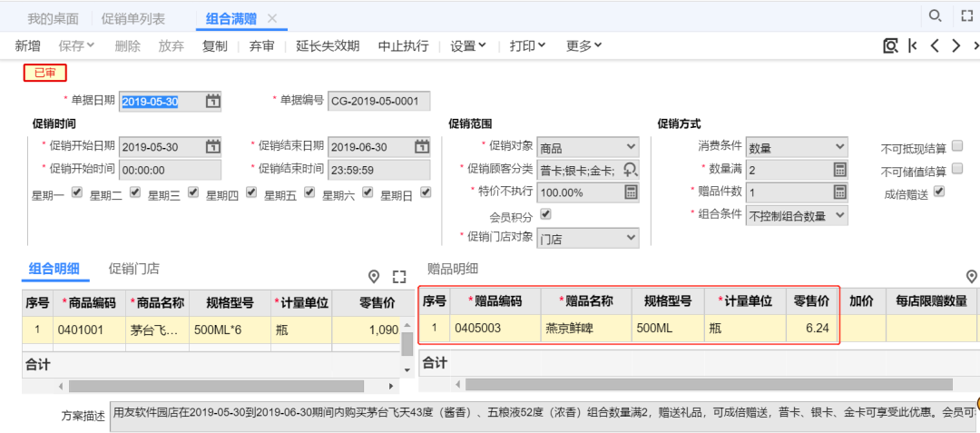The image size is (980, 433).
Task: Click the 方案描述 text box
Action: [x=543, y=415]
